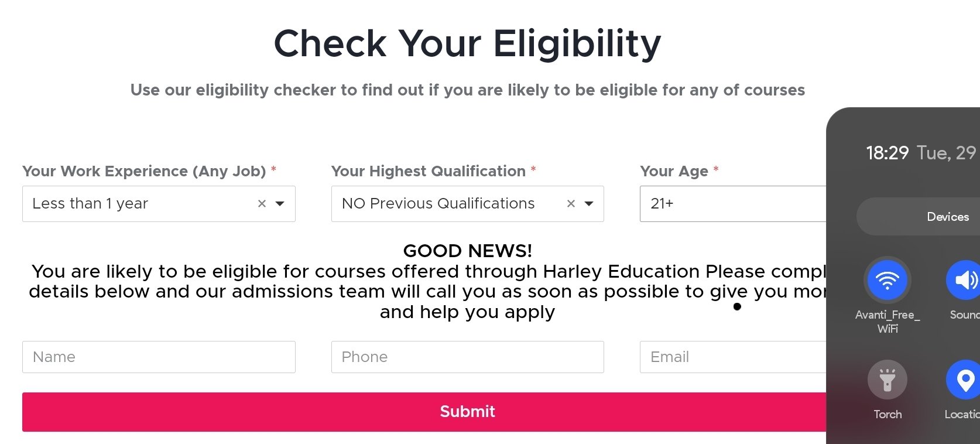Click the GOOD NEWS! message text
This screenshot has width=980, height=444.
(467, 251)
